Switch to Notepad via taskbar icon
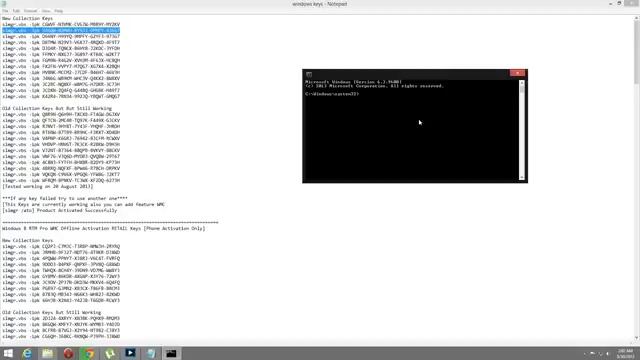This screenshot has height=360, width=640. tap(151, 353)
